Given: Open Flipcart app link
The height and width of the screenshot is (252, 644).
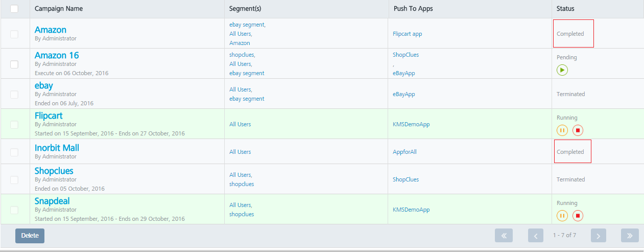Looking at the screenshot, I should tap(408, 34).
